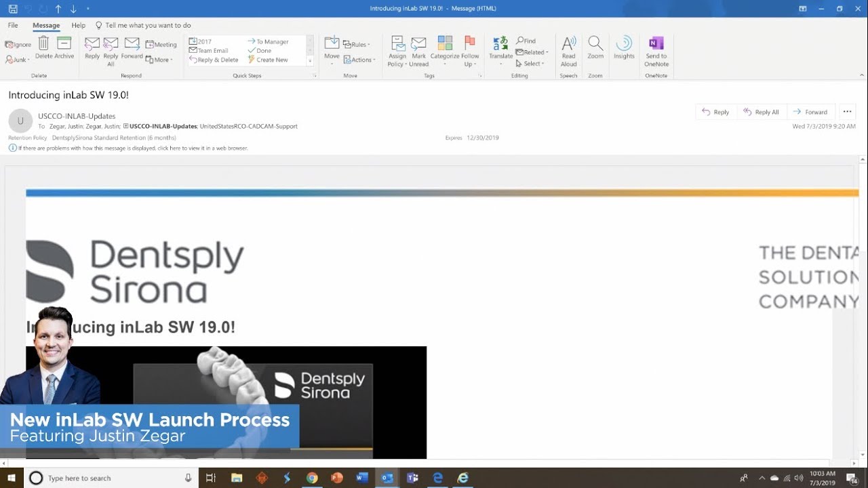868x488 pixels.
Task: Click Forward in message header
Action: click(x=811, y=112)
